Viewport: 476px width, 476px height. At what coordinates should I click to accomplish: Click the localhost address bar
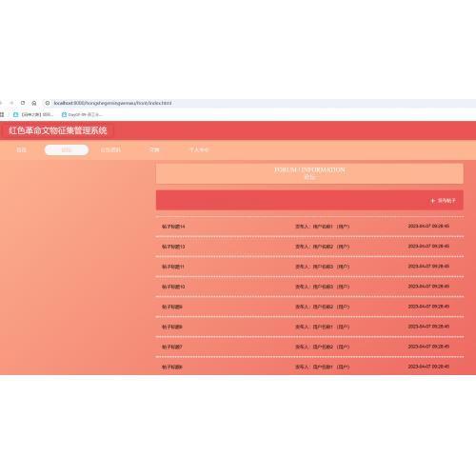260,103
